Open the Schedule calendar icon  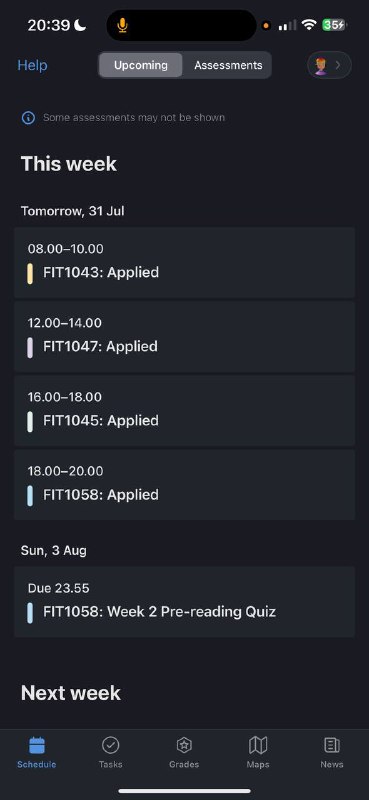37,745
